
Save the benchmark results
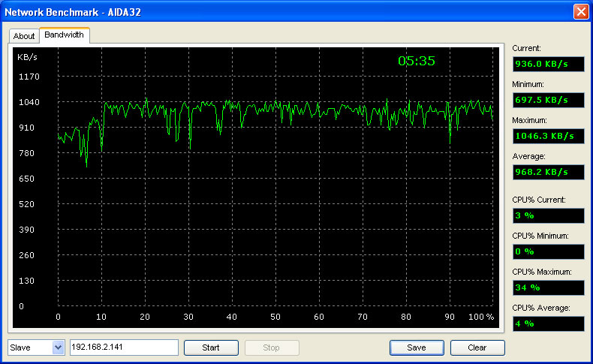coord(417,347)
